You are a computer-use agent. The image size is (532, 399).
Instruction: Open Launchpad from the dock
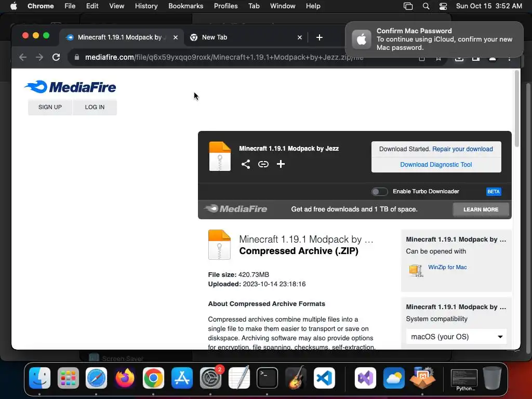pyautogui.click(x=68, y=378)
